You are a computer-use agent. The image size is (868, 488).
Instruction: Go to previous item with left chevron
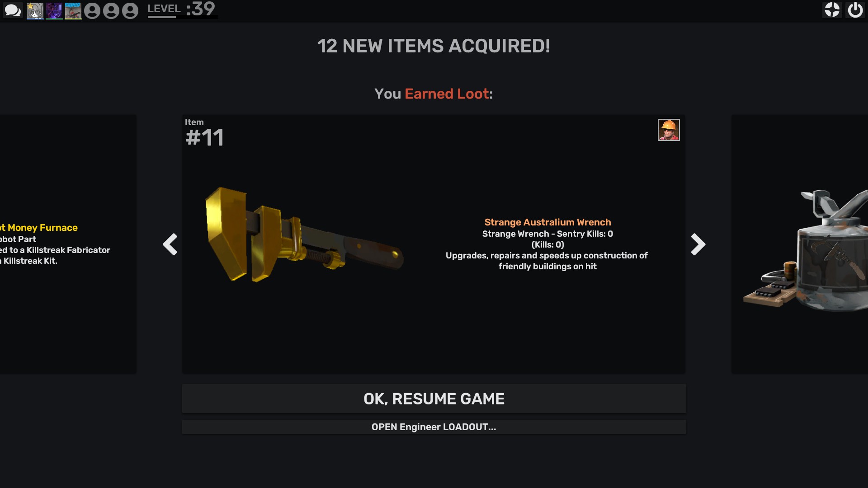point(170,244)
